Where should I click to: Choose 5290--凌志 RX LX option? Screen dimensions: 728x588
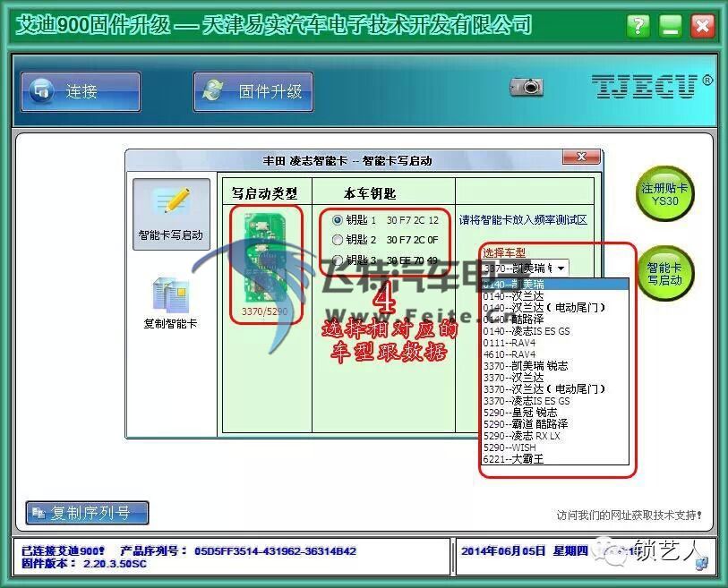[x=555, y=436]
